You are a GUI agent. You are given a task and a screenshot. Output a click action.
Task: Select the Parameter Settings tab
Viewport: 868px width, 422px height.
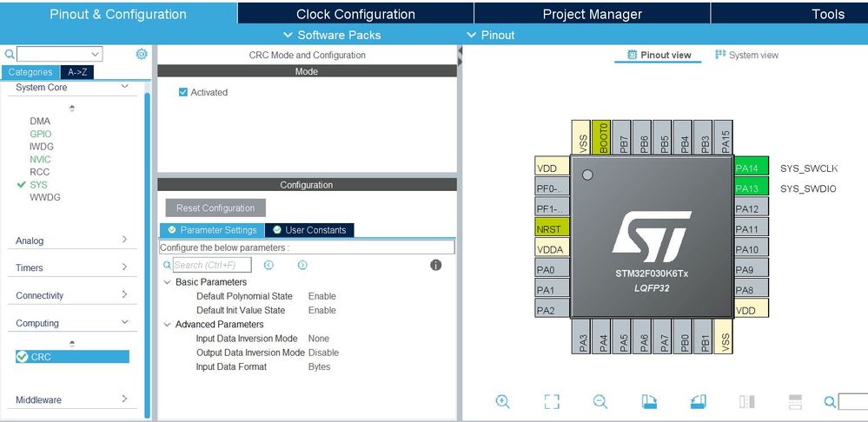pyautogui.click(x=212, y=230)
